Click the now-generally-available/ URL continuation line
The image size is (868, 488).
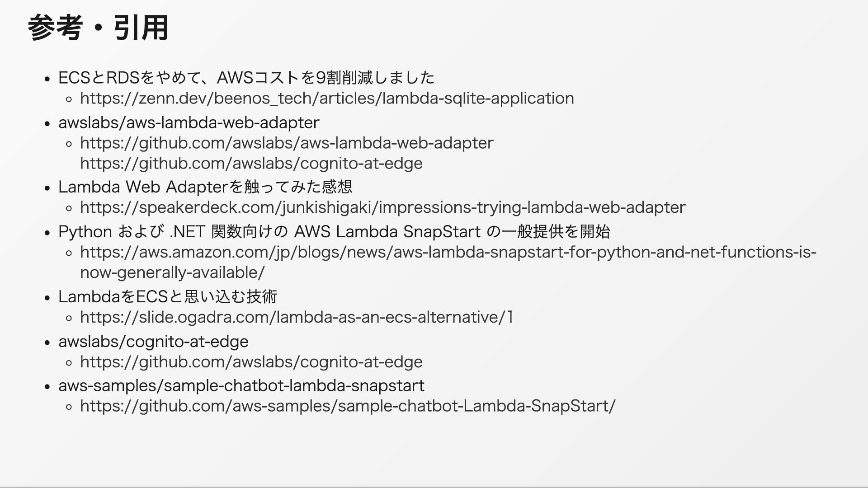coord(172,273)
